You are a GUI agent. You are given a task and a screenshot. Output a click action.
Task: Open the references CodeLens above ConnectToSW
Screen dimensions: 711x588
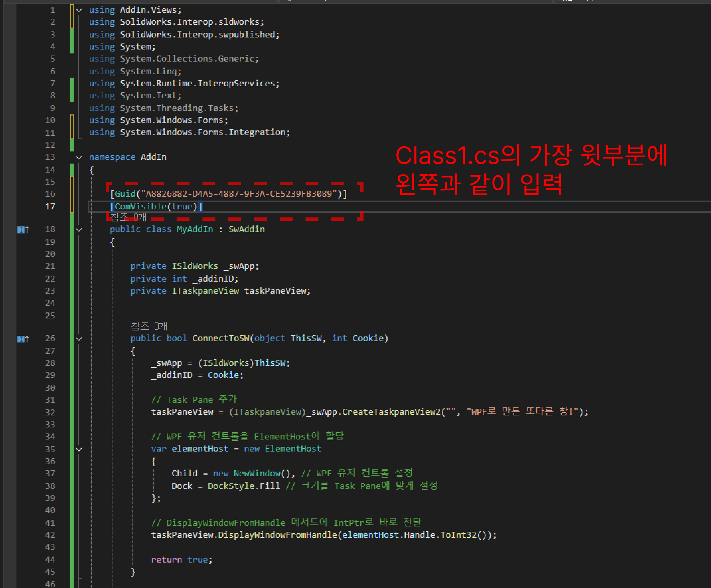pos(149,326)
